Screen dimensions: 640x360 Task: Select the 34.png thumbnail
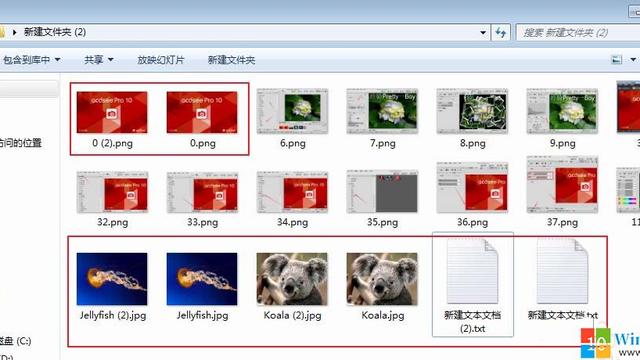point(292,192)
